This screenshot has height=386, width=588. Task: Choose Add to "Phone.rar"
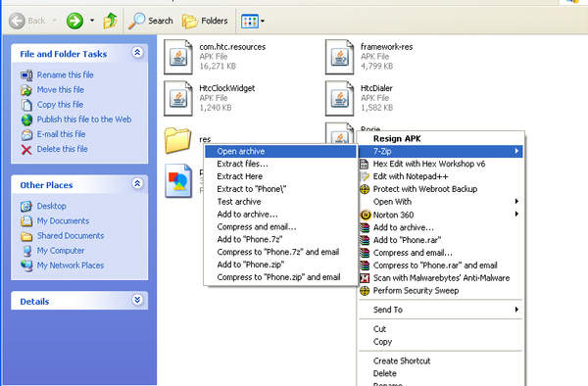click(x=441, y=240)
